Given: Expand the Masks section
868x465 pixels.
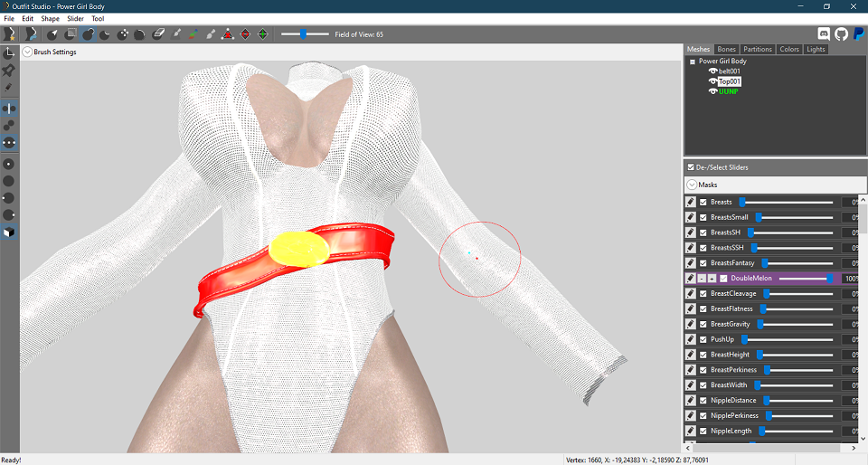Looking at the screenshot, I should [692, 185].
